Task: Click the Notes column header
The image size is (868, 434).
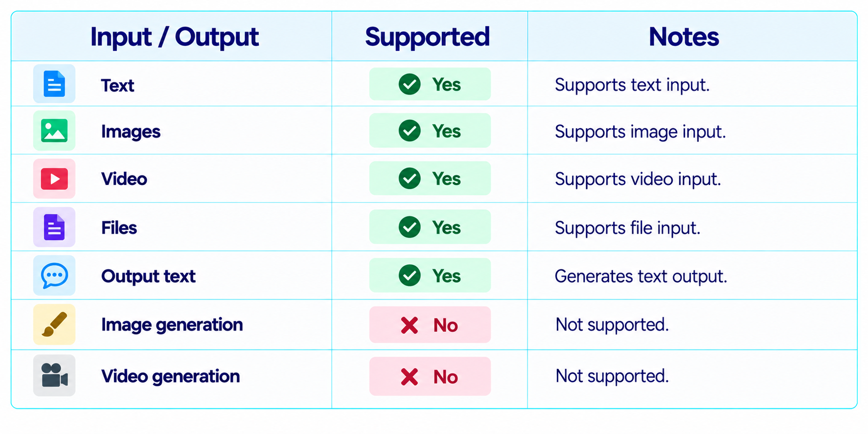Action: pos(684,37)
